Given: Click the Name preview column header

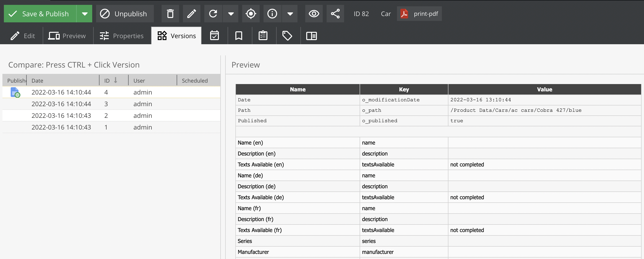Looking at the screenshot, I should [x=297, y=89].
